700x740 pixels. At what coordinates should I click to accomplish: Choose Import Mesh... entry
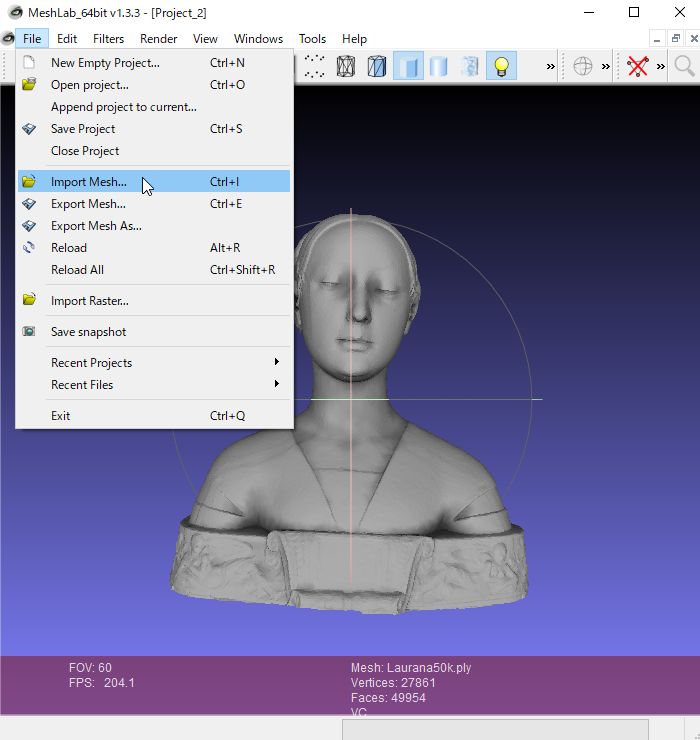point(154,182)
